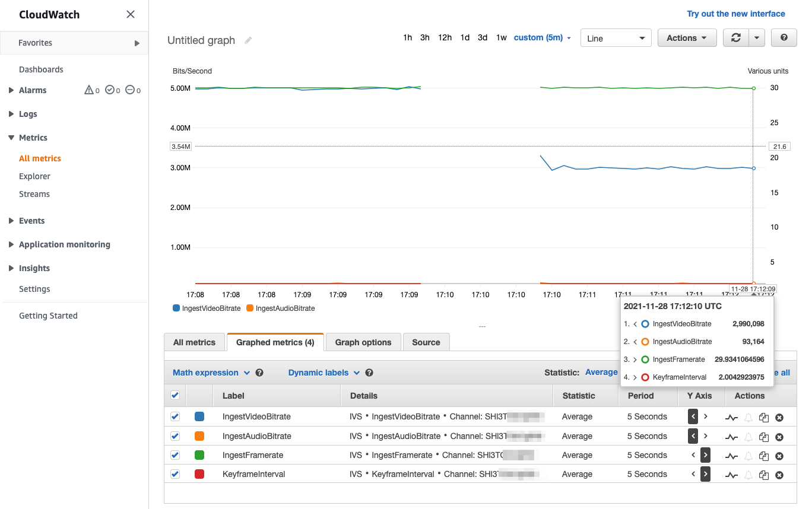This screenshot has width=812, height=509.
Task: Go to Explorer in the sidebar
Action: (34, 176)
